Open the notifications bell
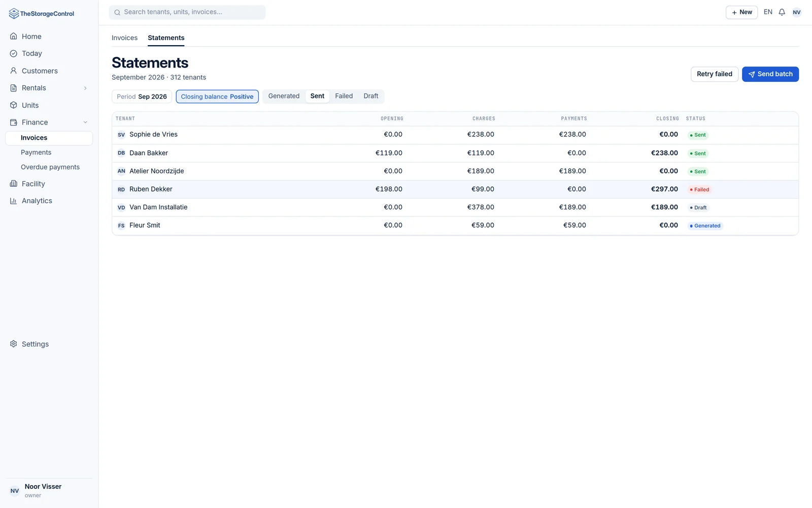812x508 pixels. (782, 12)
